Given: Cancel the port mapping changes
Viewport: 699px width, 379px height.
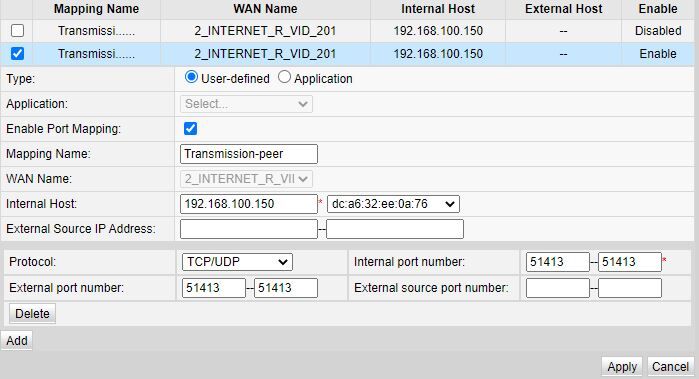Looking at the screenshot, I should tap(670, 367).
